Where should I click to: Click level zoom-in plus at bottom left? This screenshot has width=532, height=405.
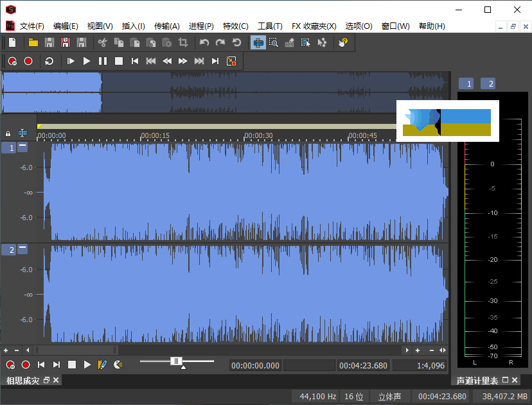(x=6, y=350)
